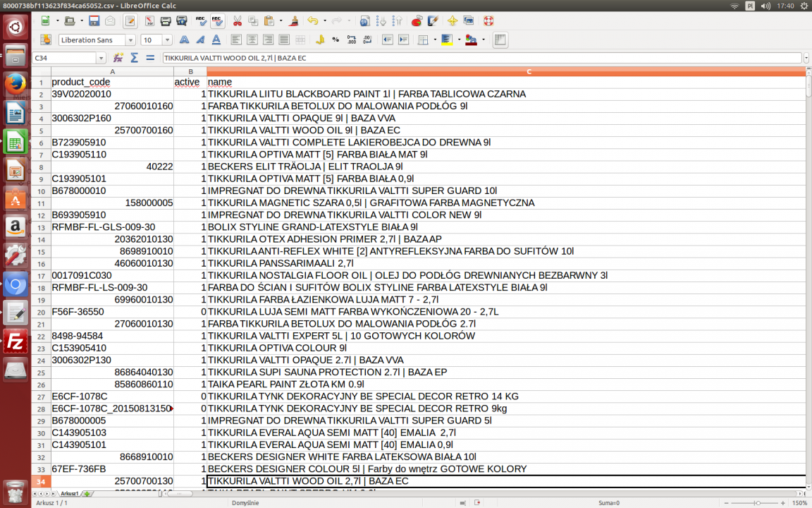Toggle sheet grid lines

(x=500, y=40)
